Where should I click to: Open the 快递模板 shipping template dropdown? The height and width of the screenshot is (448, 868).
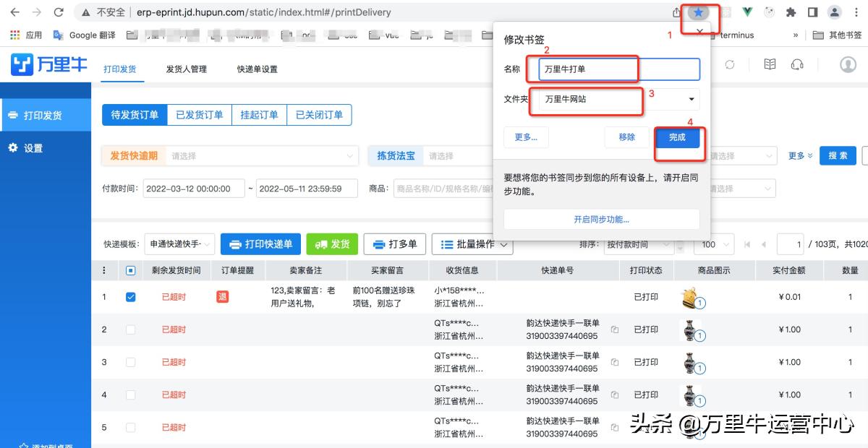[x=179, y=244]
